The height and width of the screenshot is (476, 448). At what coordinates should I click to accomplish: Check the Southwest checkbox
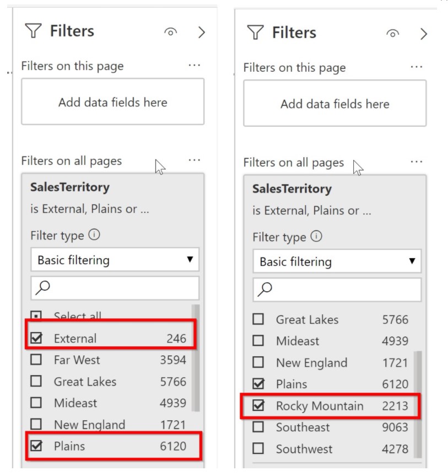click(258, 448)
